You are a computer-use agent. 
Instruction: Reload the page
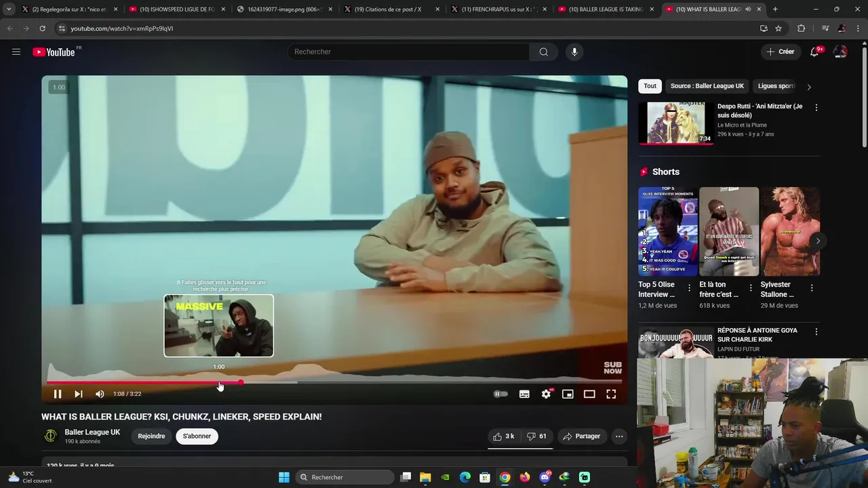(x=42, y=28)
